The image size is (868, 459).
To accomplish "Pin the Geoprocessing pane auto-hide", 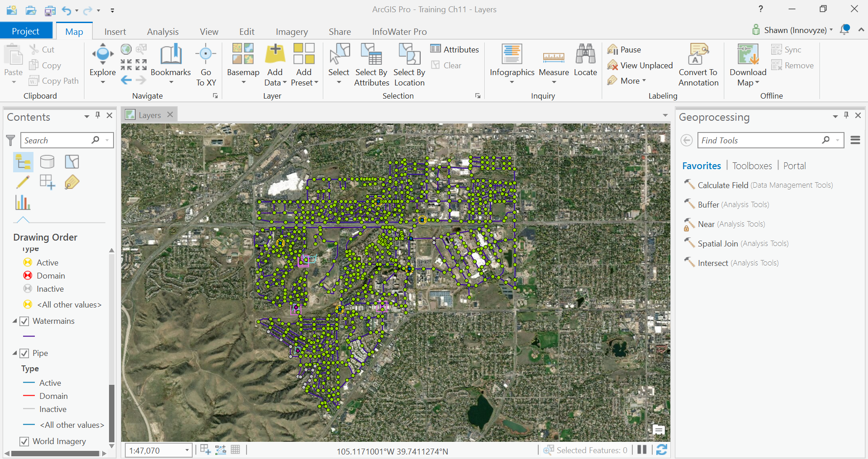I will (x=846, y=116).
